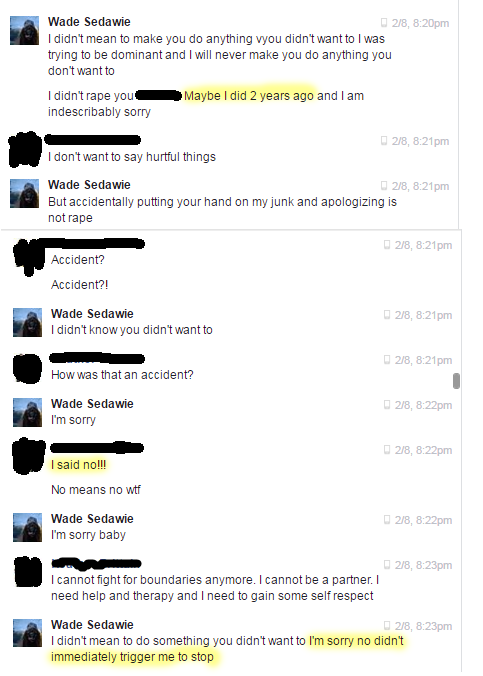Click the avatar next to the standalone "I'm sorry" message at 8:22pm

tap(28, 412)
